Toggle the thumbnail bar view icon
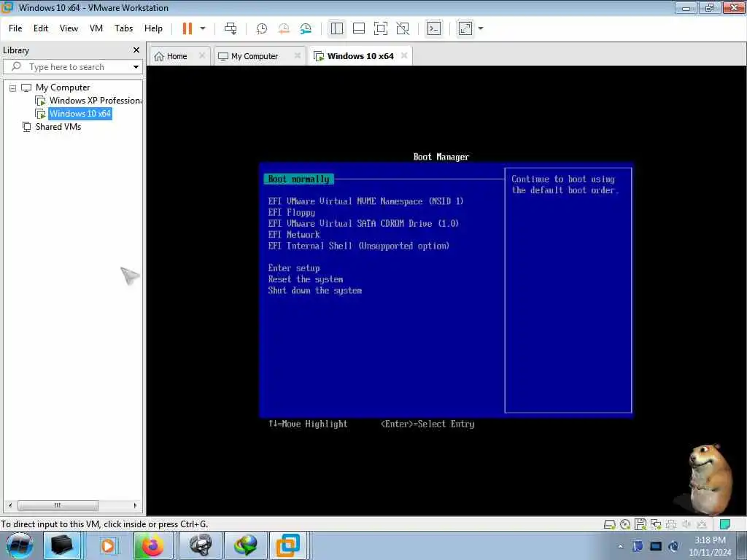The width and height of the screenshot is (747, 560). 359,28
